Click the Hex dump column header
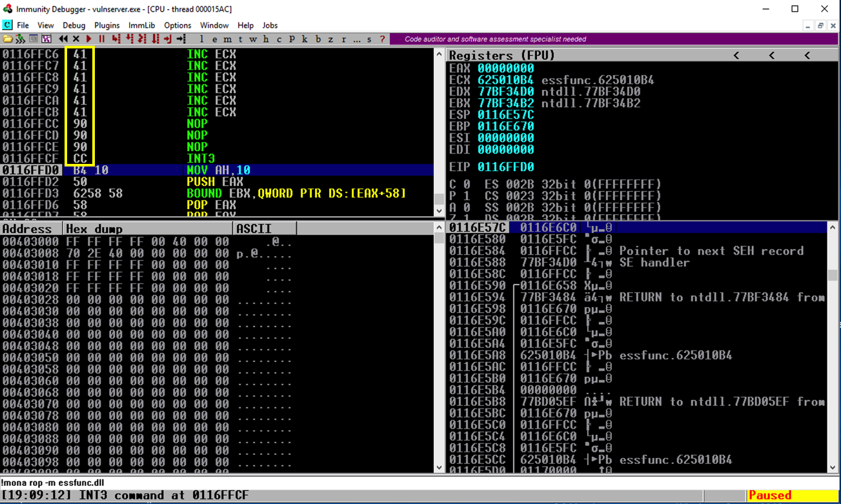Viewport: 841px width, 504px height. point(148,228)
